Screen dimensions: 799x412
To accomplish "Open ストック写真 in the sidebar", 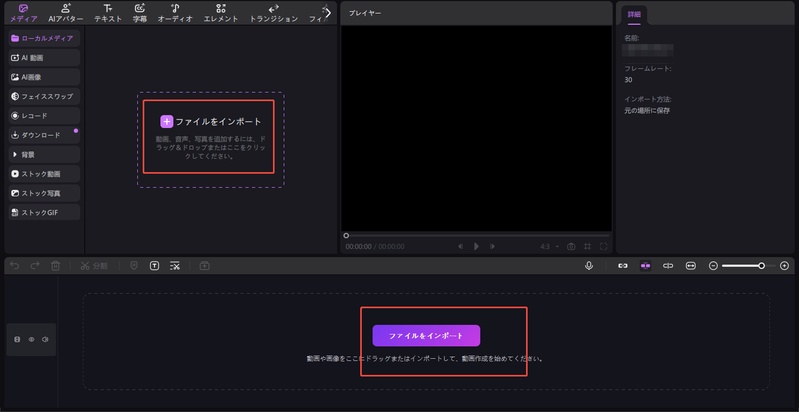I will tap(44, 193).
